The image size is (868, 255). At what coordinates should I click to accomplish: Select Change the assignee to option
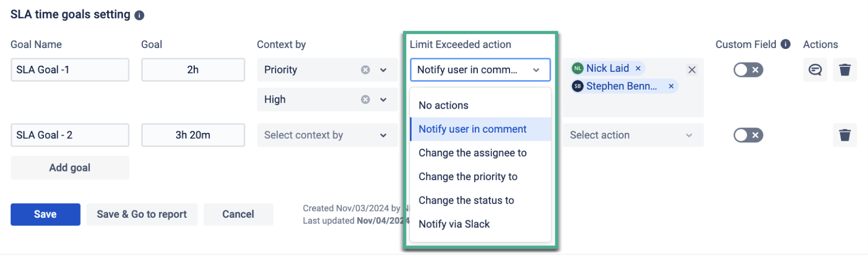point(472,153)
